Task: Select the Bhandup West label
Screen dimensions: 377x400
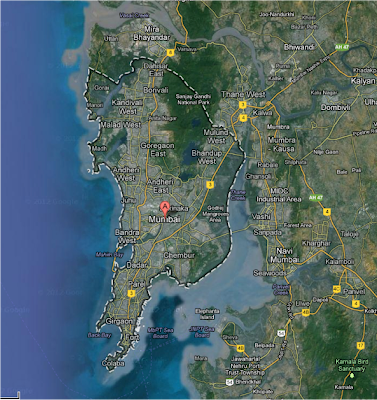Action: pyautogui.click(x=207, y=157)
